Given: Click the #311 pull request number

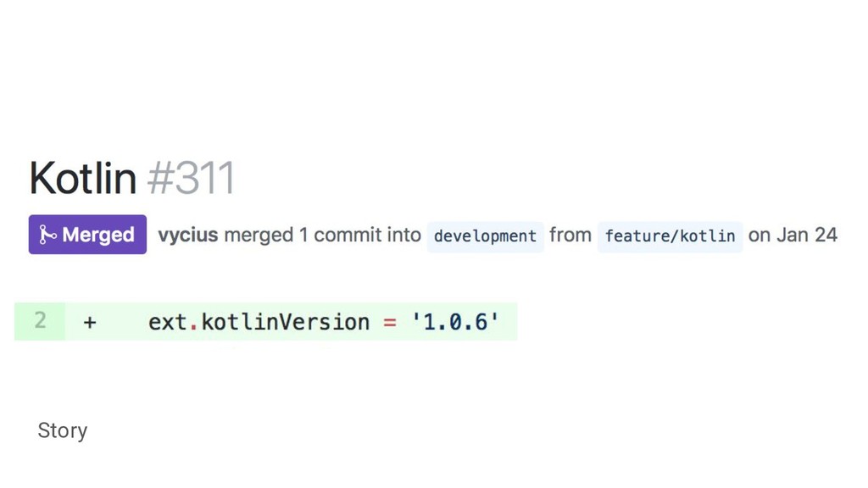Looking at the screenshot, I should click(192, 179).
